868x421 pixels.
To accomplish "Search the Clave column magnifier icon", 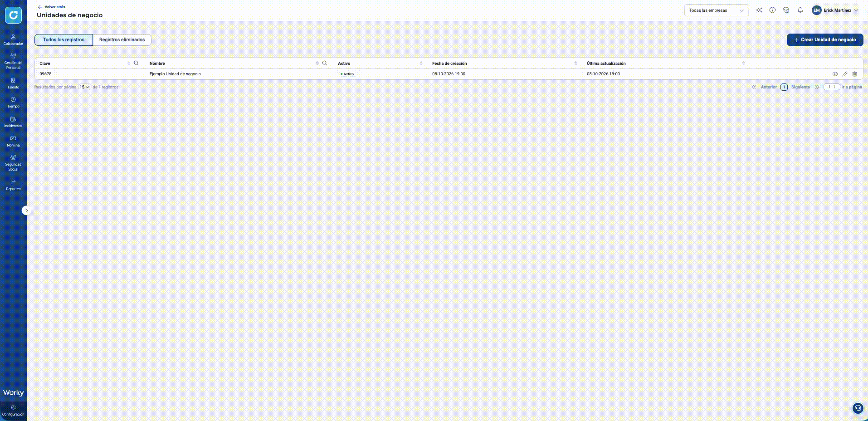I will pyautogui.click(x=136, y=63).
